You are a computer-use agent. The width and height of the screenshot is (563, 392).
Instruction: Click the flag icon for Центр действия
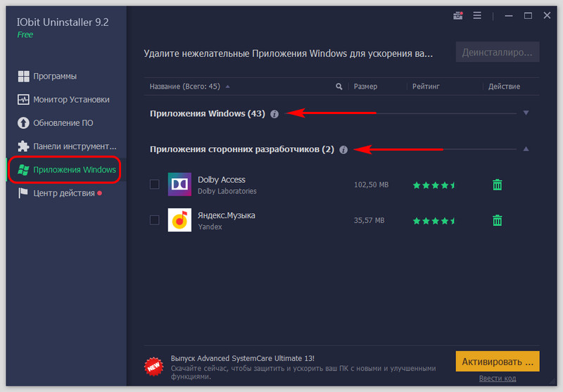point(23,193)
